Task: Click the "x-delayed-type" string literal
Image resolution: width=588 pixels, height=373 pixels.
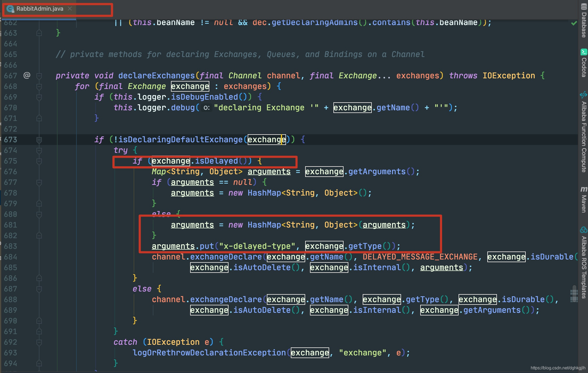Action: pyautogui.click(x=257, y=246)
